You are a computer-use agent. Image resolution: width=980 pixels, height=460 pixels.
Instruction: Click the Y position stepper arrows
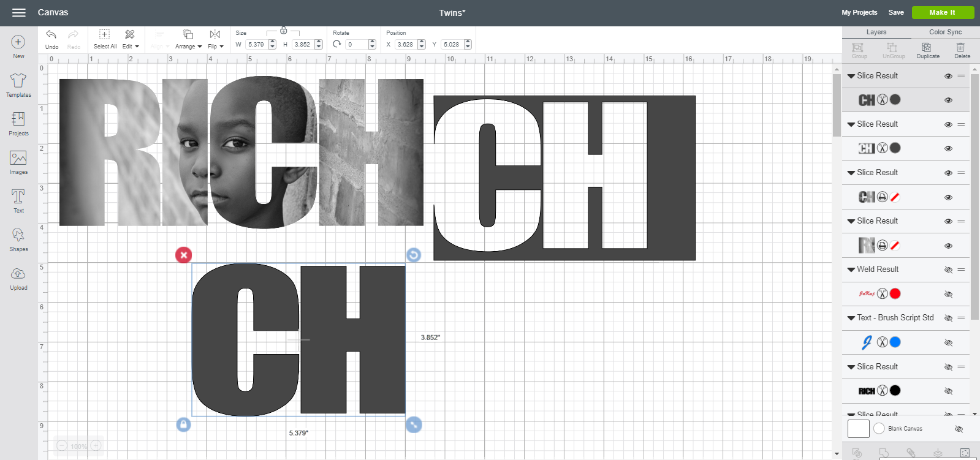click(x=468, y=44)
